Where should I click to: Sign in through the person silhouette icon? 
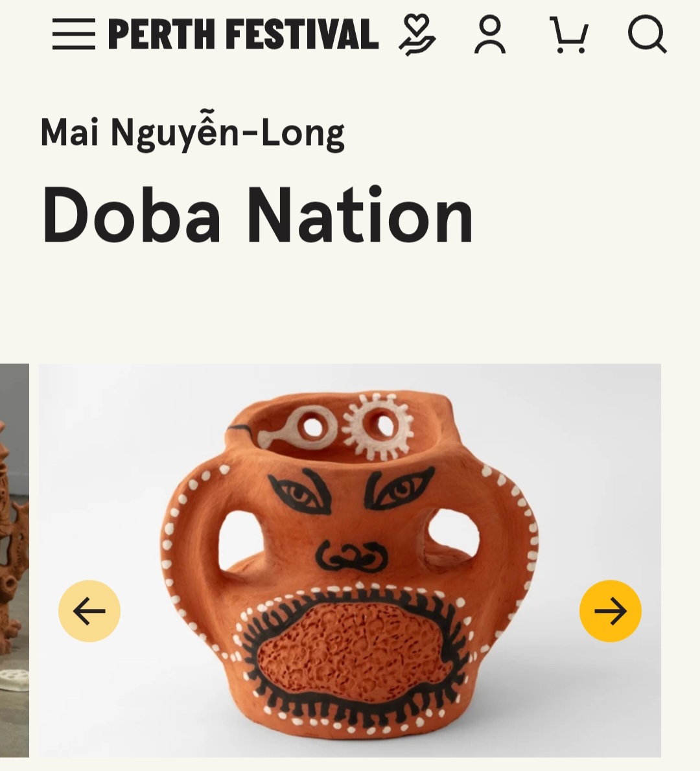[x=489, y=34]
